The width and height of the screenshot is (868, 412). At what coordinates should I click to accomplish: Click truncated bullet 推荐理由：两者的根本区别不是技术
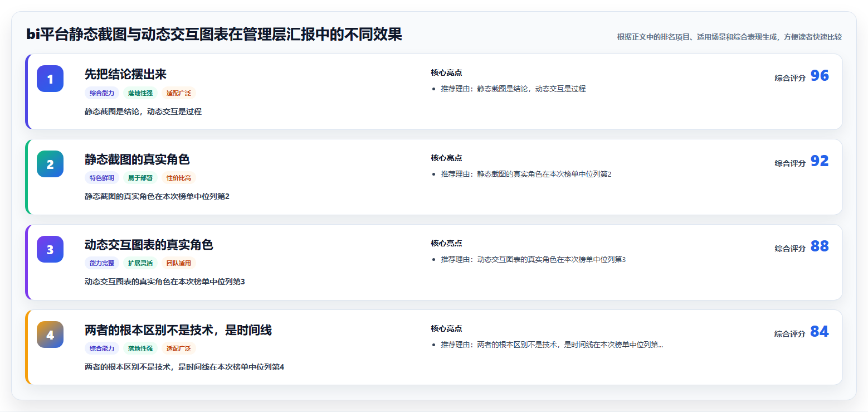[x=552, y=345]
